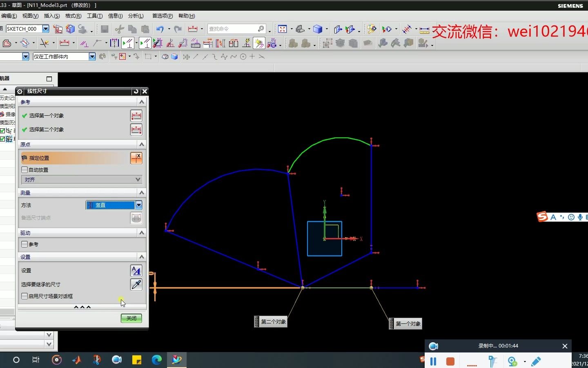
Task: Click the Fit View toolbar icon
Action: point(283,29)
